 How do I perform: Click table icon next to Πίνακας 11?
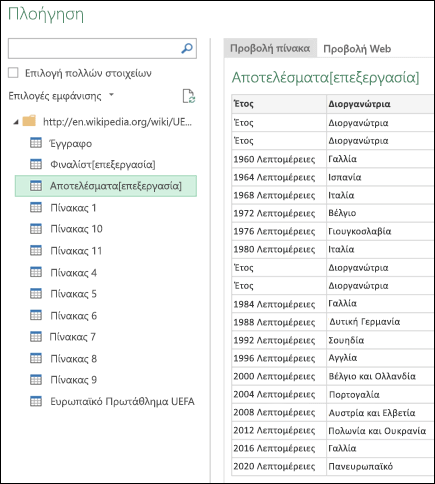click(36, 250)
